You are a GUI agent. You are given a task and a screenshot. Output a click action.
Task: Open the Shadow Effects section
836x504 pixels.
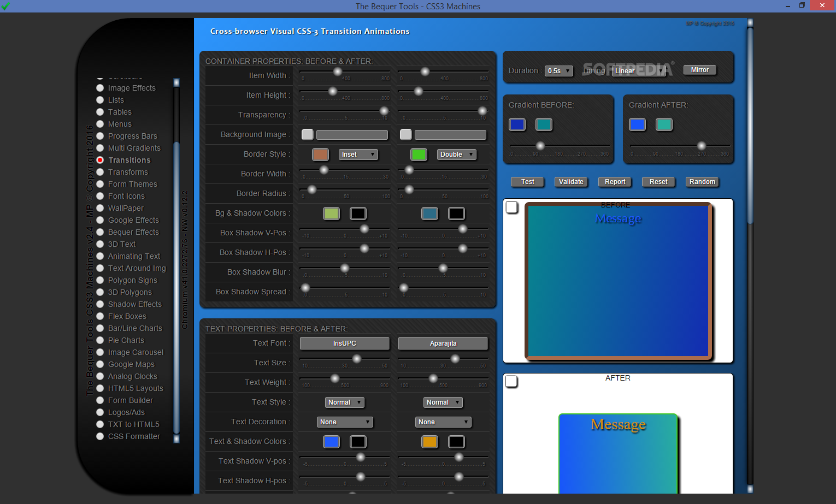click(x=135, y=304)
